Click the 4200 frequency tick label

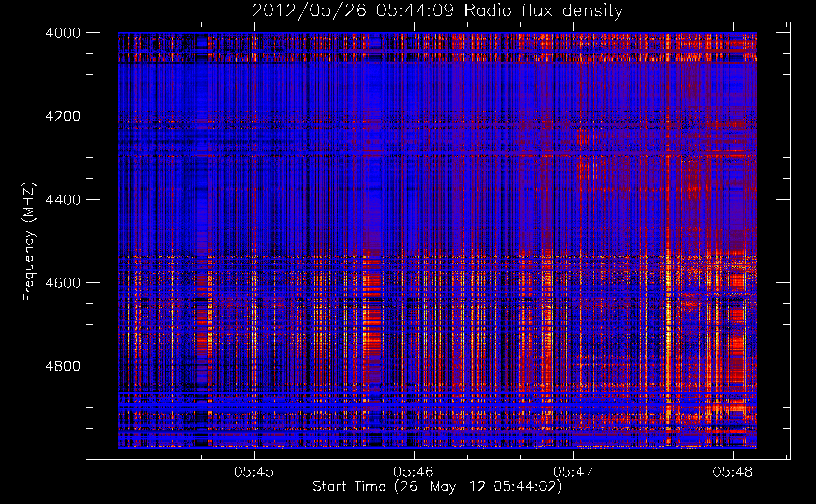click(63, 116)
